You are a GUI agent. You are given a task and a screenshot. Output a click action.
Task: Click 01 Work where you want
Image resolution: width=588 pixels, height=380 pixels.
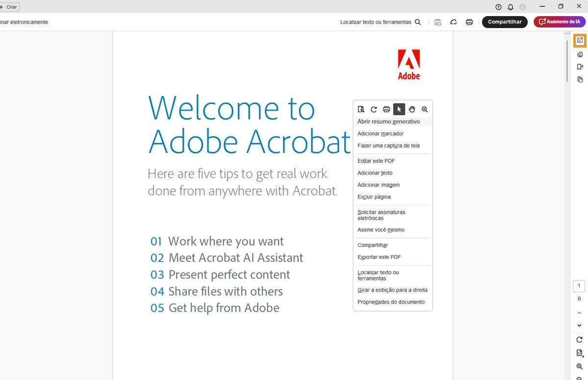pyautogui.click(x=217, y=241)
